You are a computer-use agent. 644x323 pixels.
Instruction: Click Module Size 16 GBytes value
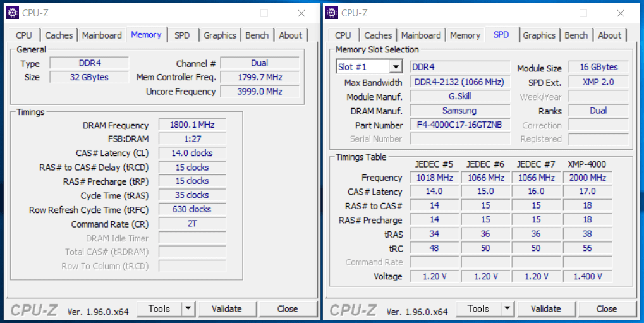coord(598,67)
